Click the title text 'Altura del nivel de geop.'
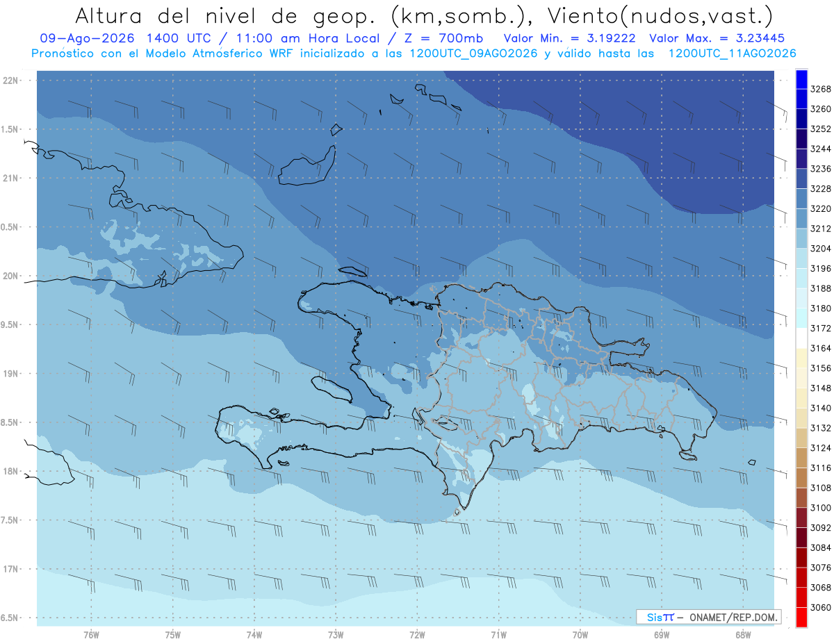834x644 pixels. click(x=225, y=15)
